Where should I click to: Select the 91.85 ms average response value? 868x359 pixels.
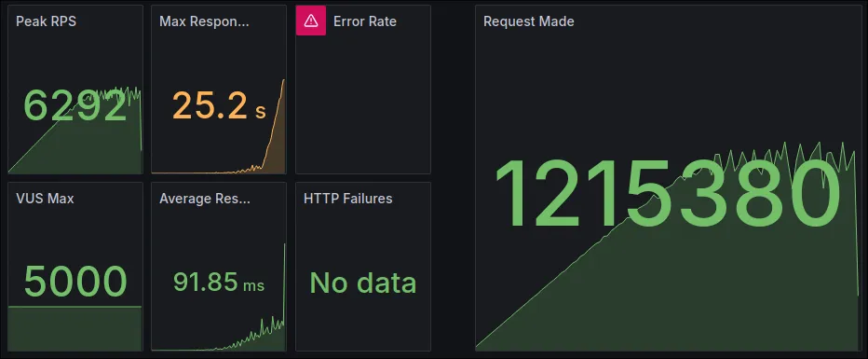(x=219, y=282)
